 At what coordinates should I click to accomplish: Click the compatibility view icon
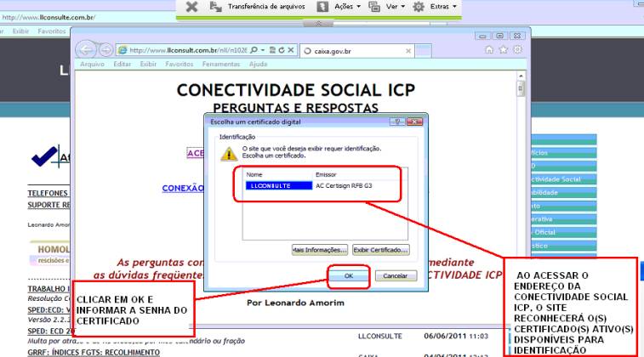click(x=272, y=50)
